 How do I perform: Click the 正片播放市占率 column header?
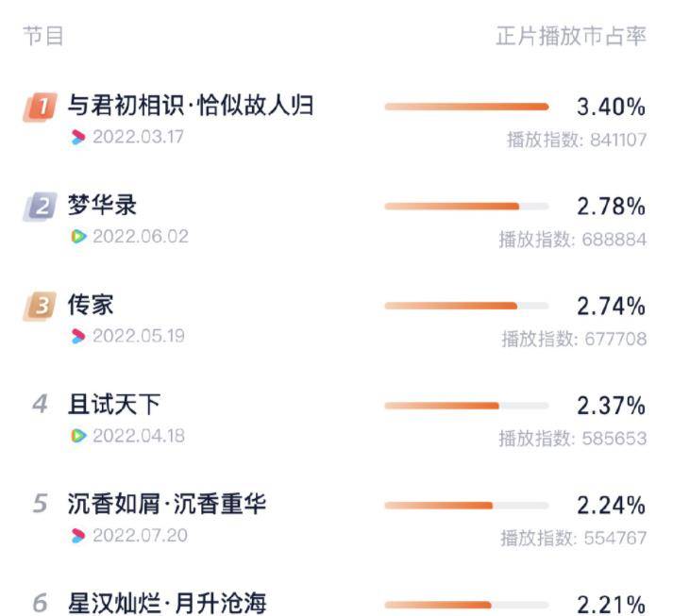point(571,36)
